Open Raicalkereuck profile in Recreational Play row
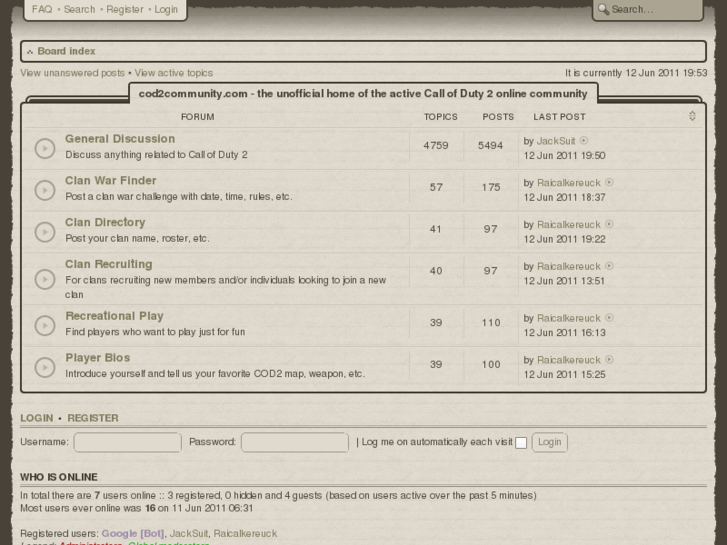This screenshot has width=727, height=545. 569,318
